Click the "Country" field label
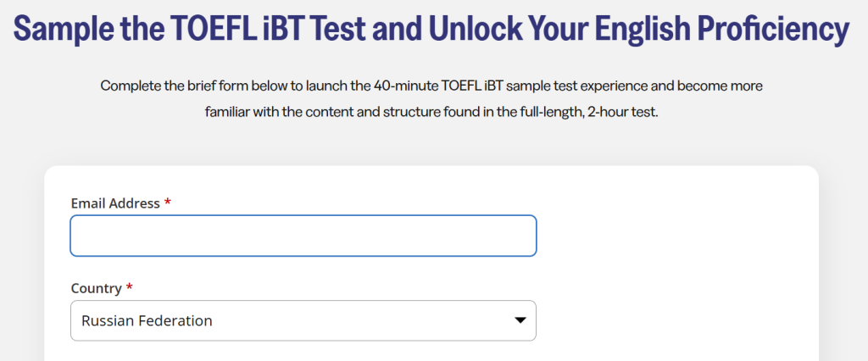Image resolution: width=868 pixels, height=361 pixels. coord(96,288)
